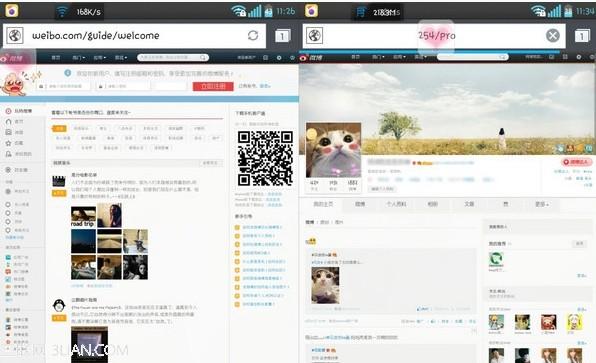Open the road trip image thumbnail
Image resolution: width=596 pixels, height=363 pixels.
point(83,217)
